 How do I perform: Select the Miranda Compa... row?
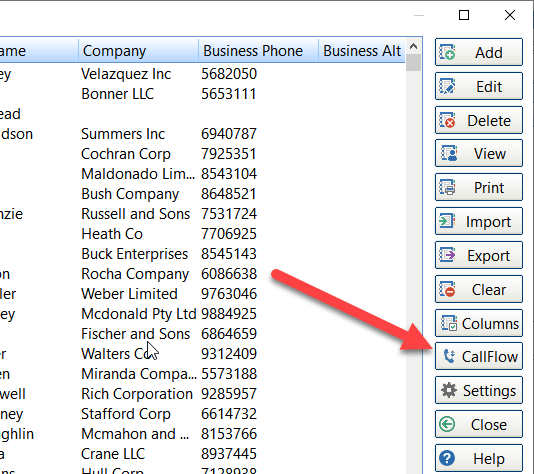tap(203, 374)
